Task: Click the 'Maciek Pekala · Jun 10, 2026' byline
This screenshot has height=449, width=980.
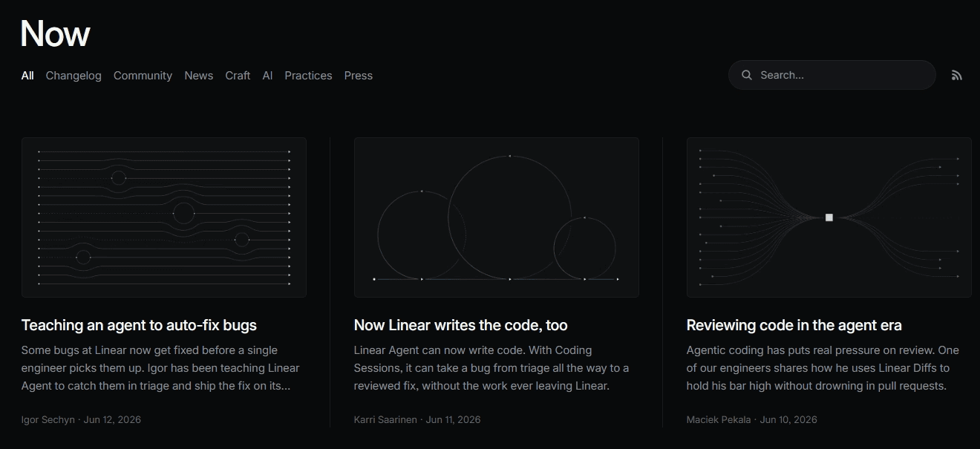Action: coord(752,419)
